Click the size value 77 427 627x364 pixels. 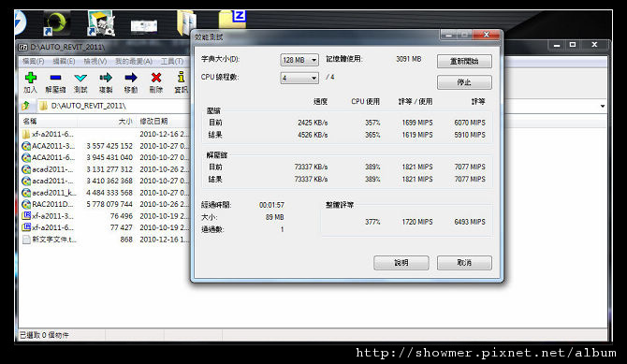tap(121, 227)
